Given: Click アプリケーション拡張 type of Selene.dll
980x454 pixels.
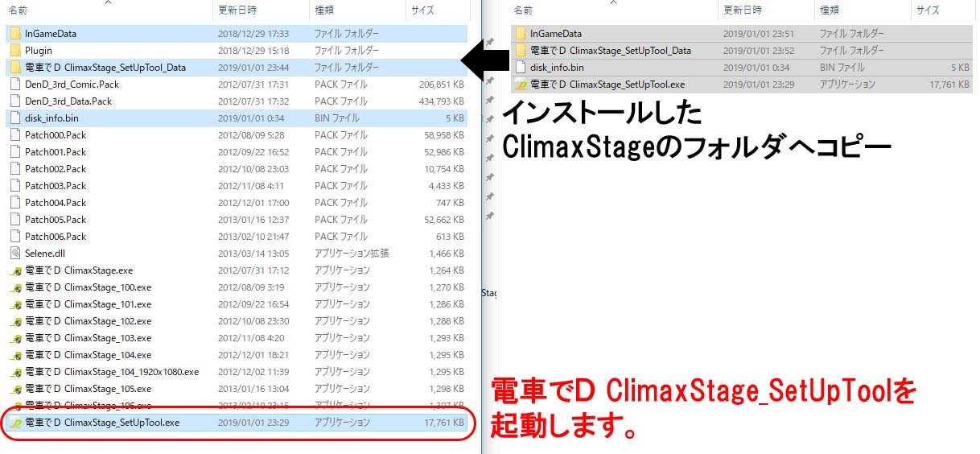Looking at the screenshot, I should [x=352, y=254].
